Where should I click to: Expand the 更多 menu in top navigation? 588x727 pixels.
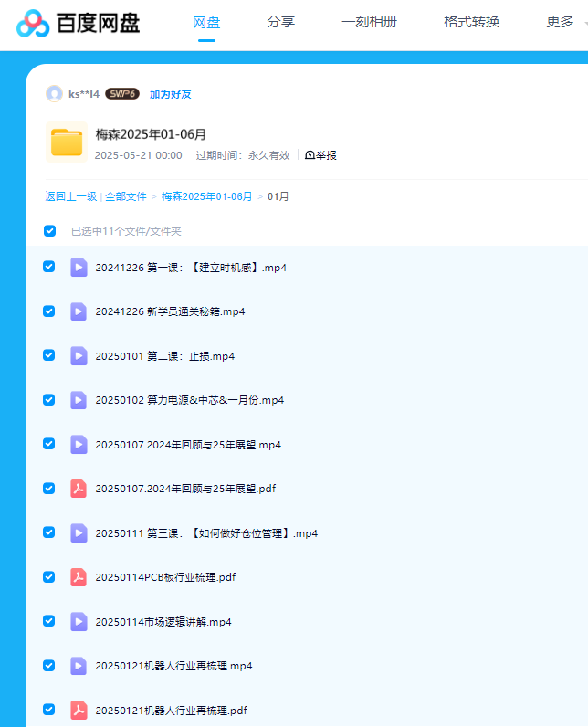point(564,22)
